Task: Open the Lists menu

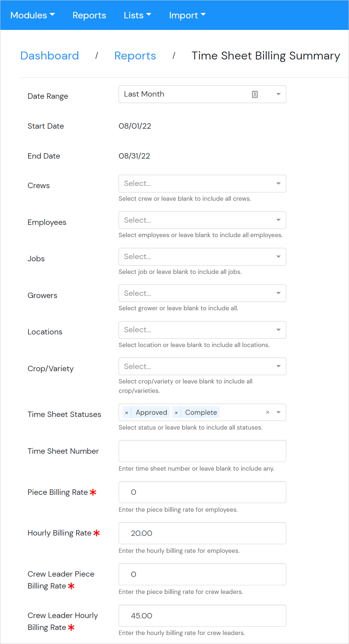Action: point(137,15)
